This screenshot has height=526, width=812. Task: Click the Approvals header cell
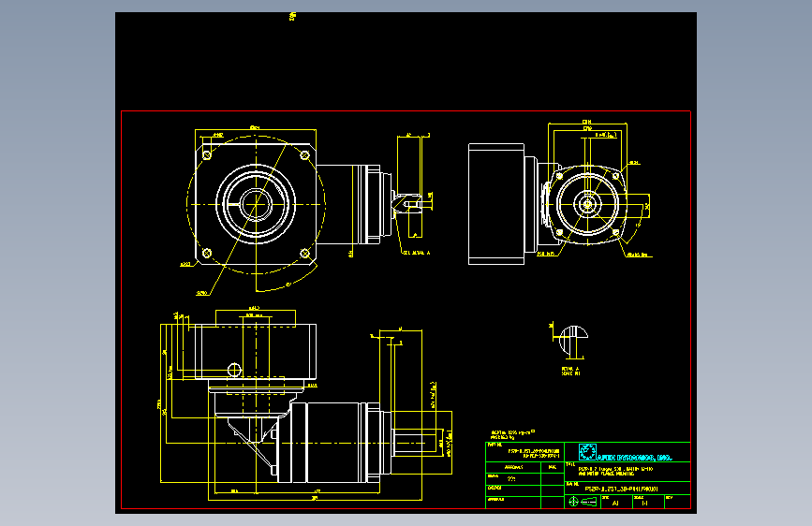click(514, 467)
